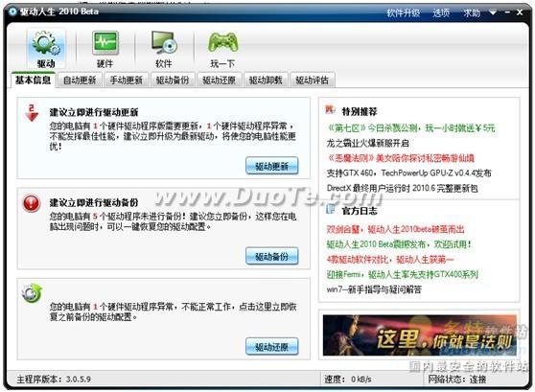Select the 驱动 gear icon
This screenshot has width=535, height=392.
pyautogui.click(x=46, y=44)
